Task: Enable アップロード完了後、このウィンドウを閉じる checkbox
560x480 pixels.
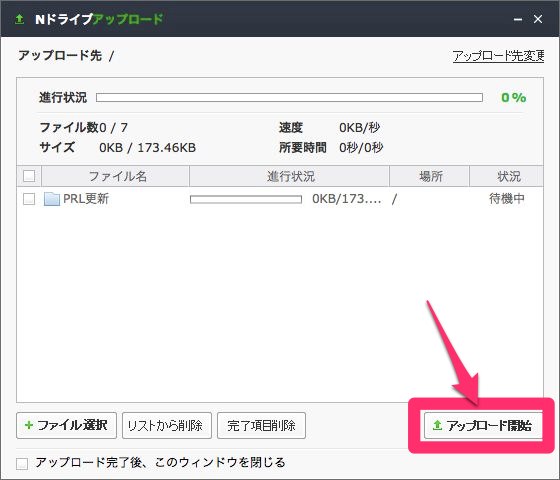Action: (22, 464)
